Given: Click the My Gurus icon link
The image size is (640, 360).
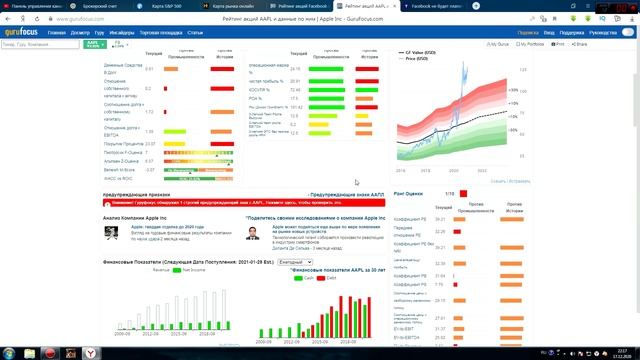Looking at the screenshot, I should pyautogui.click(x=498, y=44).
